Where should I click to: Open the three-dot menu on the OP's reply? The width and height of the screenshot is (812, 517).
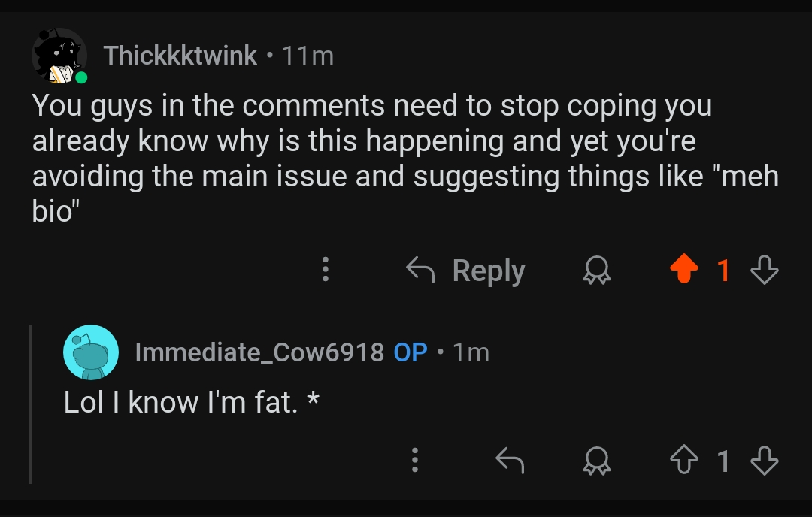click(414, 460)
